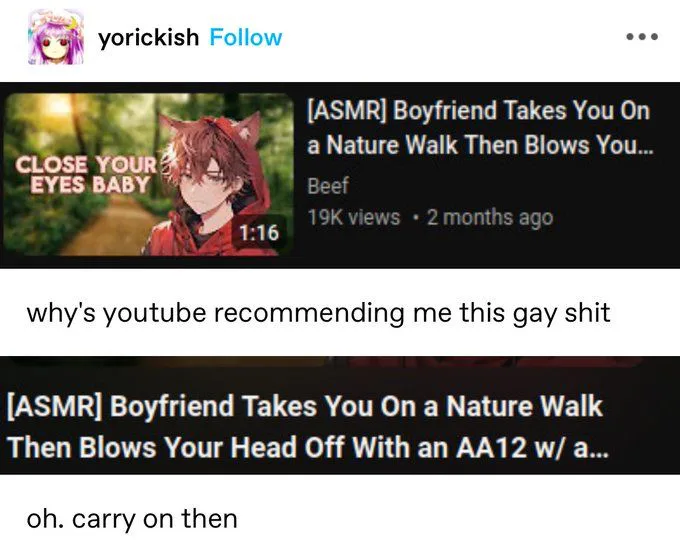Open the full-title ASMR screenshot image
This screenshot has height=555, width=680.
click(x=340, y=415)
